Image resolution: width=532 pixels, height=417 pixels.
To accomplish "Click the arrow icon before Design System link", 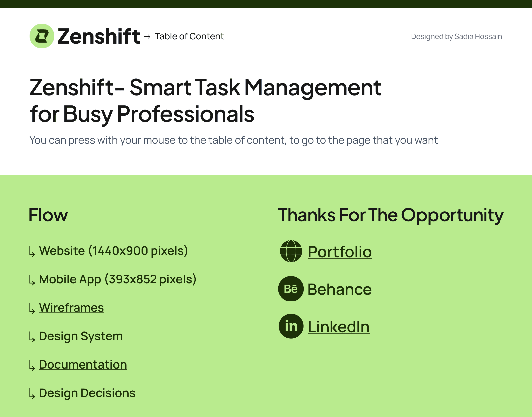I will coord(32,337).
